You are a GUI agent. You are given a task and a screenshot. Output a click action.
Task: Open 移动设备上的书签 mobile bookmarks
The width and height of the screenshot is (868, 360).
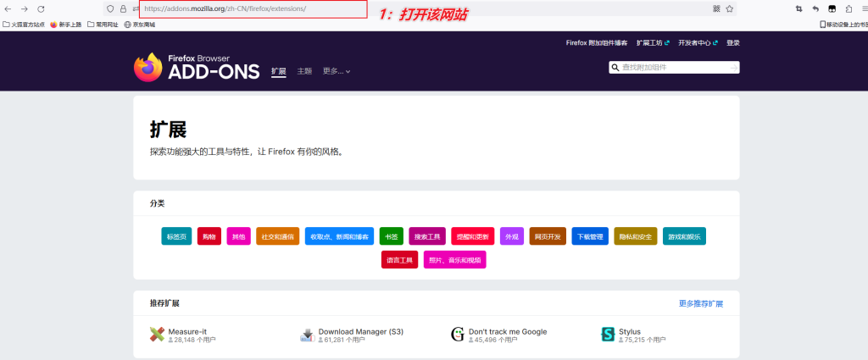(x=843, y=25)
